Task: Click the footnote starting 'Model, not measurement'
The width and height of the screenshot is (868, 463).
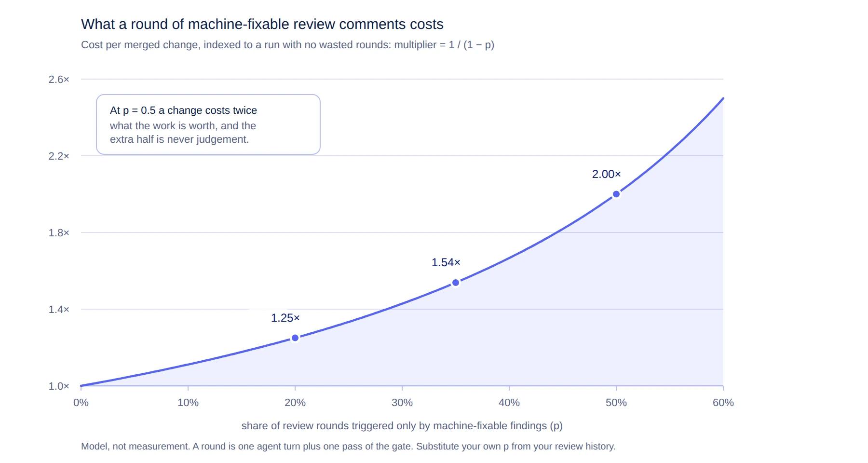Action: [x=348, y=447]
